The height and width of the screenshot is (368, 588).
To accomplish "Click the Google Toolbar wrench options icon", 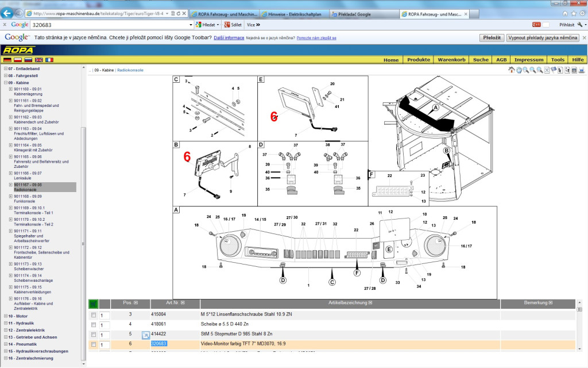I will tap(580, 25).
